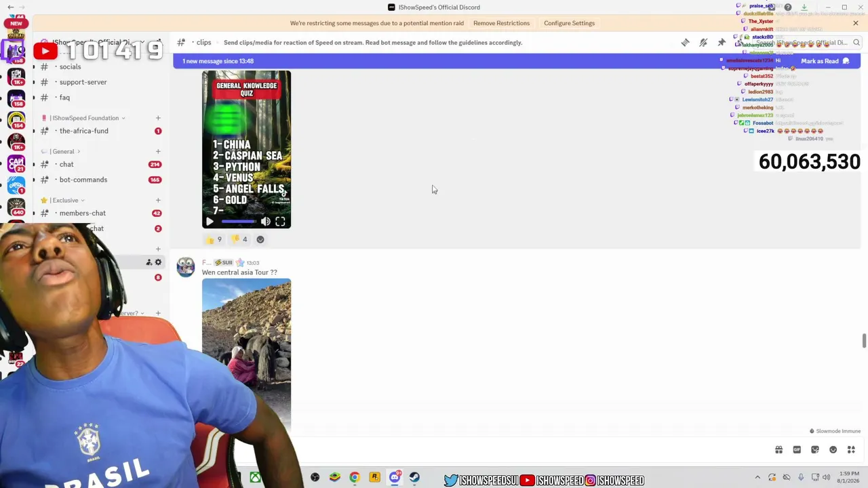Open quiz video in fullscreen

280,222
